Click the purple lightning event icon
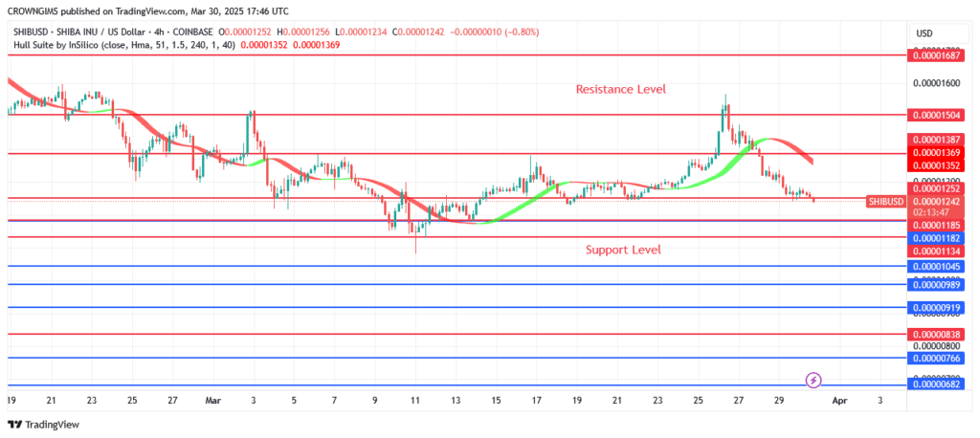The width and height of the screenshot is (980, 438). tap(813, 380)
